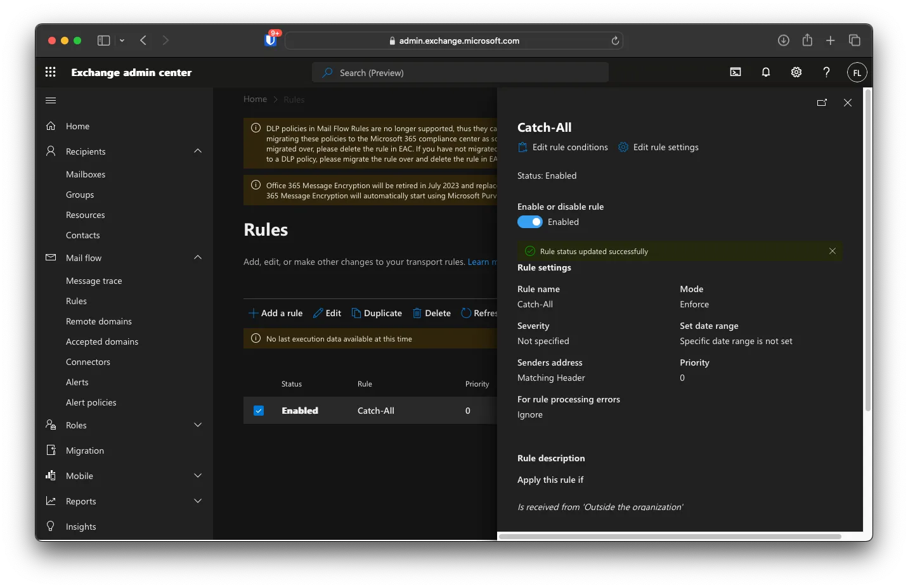908x588 pixels.
Task: Open Resources in navigation
Action: (x=86, y=215)
